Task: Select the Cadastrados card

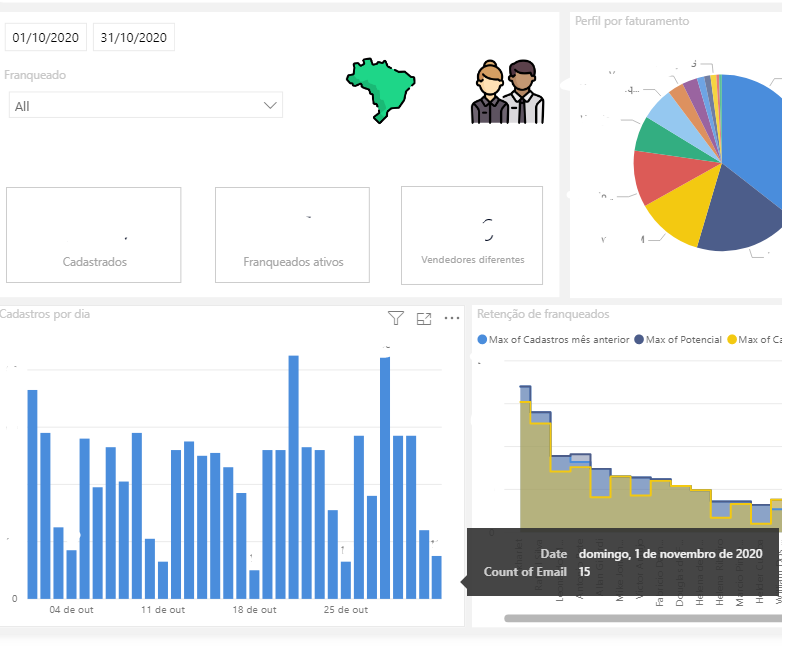Action: click(93, 235)
